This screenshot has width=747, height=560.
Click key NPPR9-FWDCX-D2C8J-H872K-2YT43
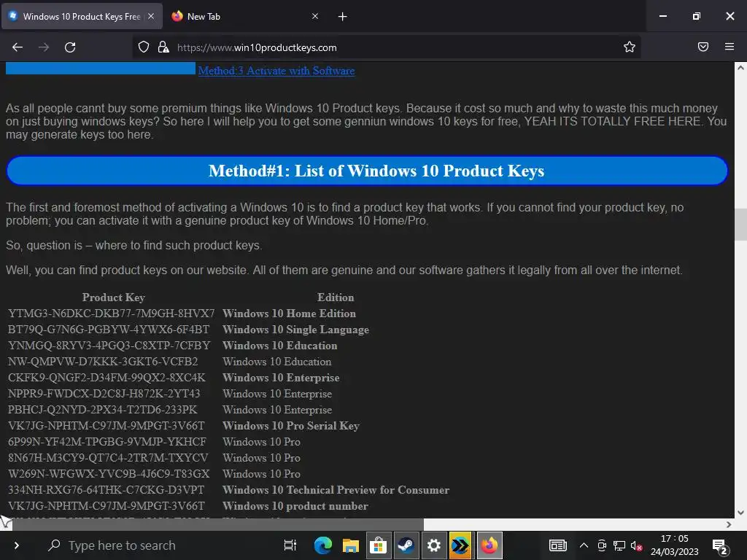pyautogui.click(x=104, y=394)
